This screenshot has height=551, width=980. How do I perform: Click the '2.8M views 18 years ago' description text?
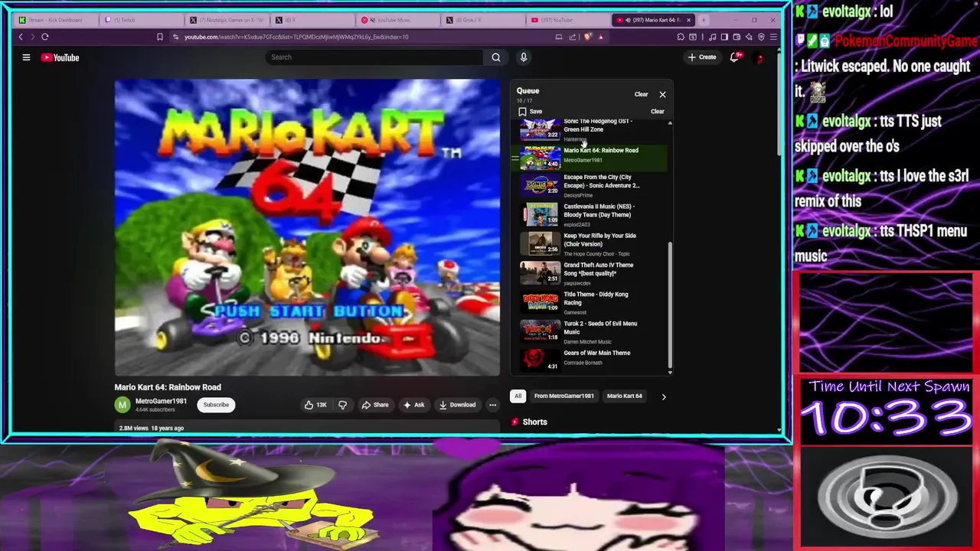(x=152, y=428)
